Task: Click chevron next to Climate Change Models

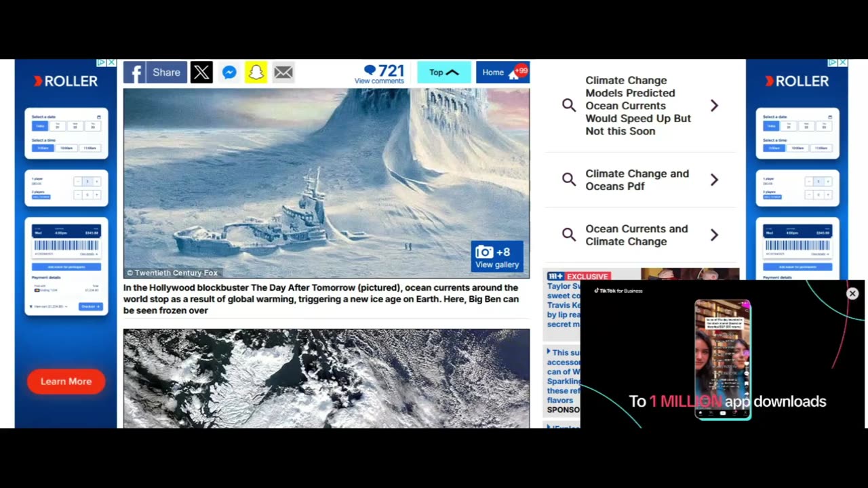Action: pos(714,106)
